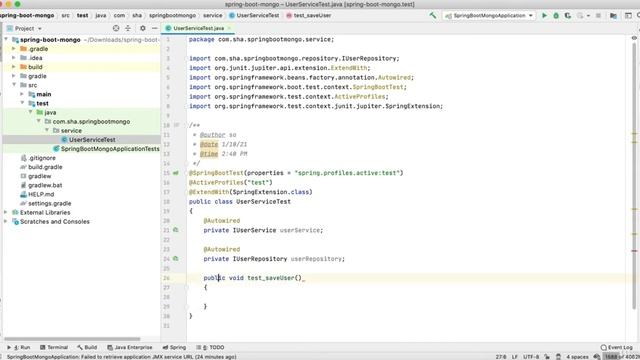Viewport: 640px width, 360px height.
Task: Expand the main folder arrow
Action: point(22,94)
